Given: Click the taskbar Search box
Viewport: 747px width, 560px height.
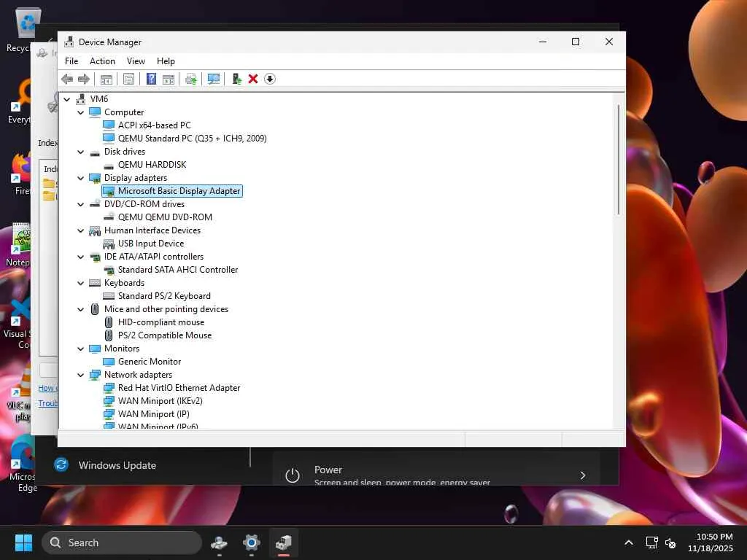Looking at the screenshot, I should click(x=122, y=542).
